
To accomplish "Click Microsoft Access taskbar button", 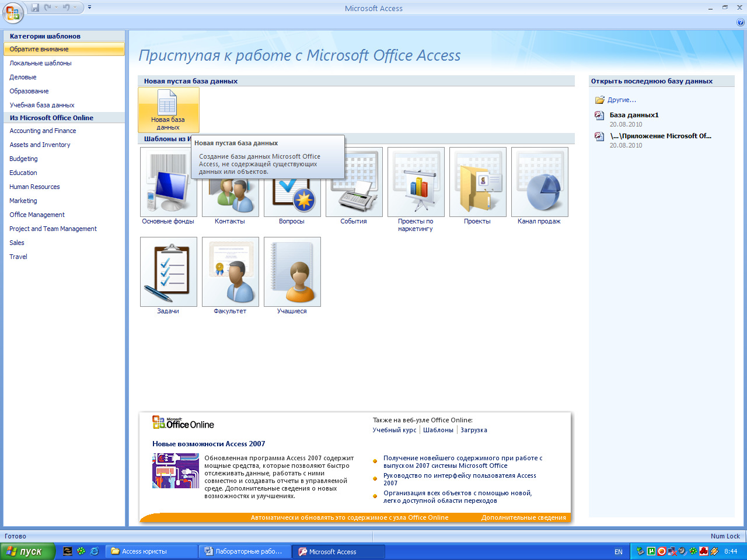I will [x=338, y=551].
